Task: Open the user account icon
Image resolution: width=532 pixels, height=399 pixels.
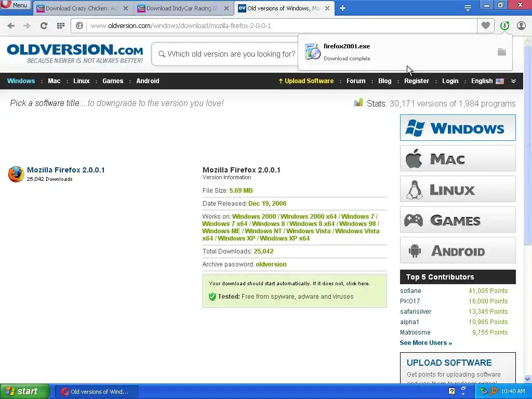Action: 521,26
